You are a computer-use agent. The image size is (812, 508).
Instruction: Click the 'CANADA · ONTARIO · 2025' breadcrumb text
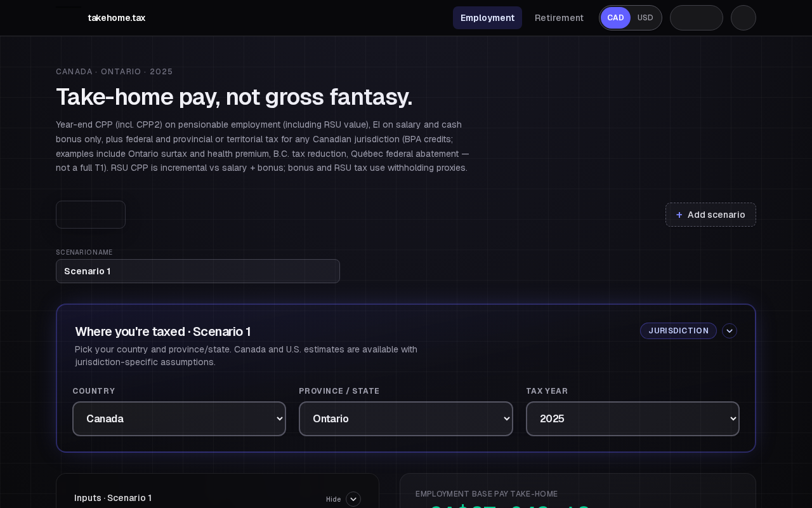pyautogui.click(x=114, y=72)
